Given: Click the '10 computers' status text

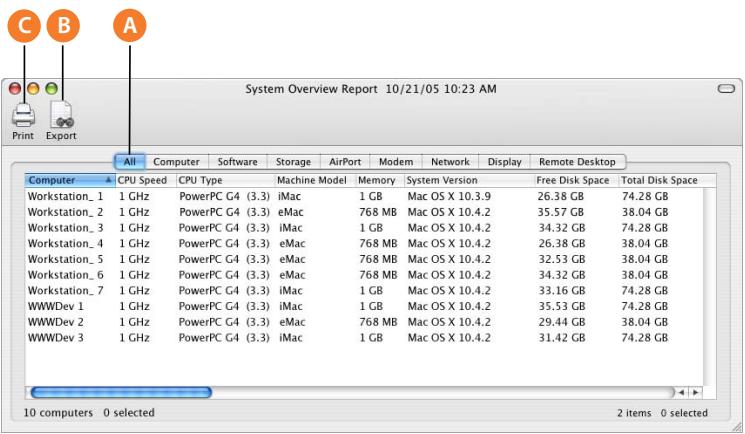Looking at the screenshot, I should (x=58, y=413).
